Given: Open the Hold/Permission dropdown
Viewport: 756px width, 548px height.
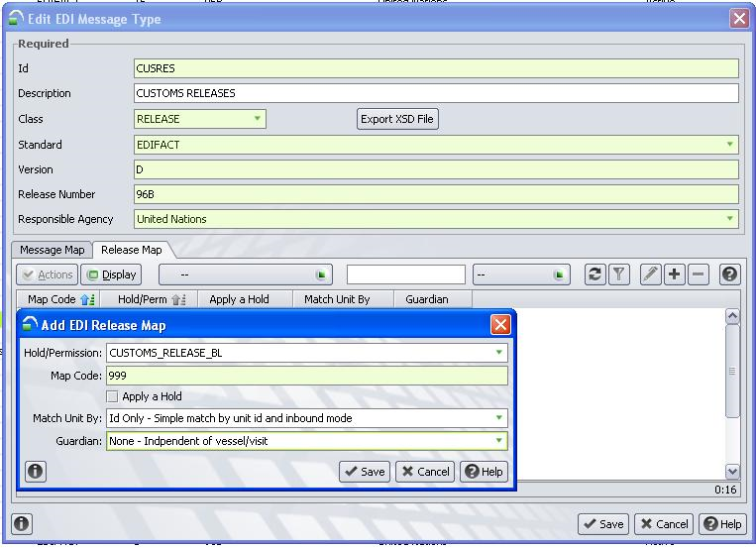Looking at the screenshot, I should [499, 352].
